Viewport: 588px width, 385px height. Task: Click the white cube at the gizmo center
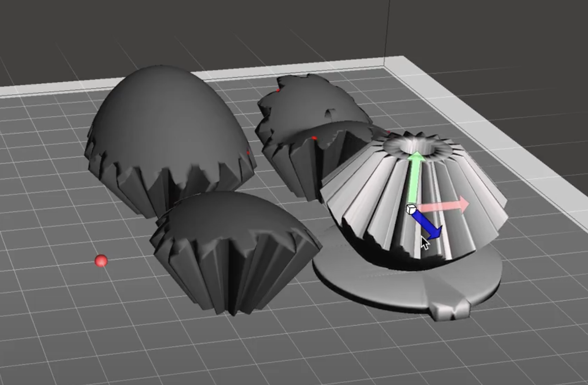411,209
